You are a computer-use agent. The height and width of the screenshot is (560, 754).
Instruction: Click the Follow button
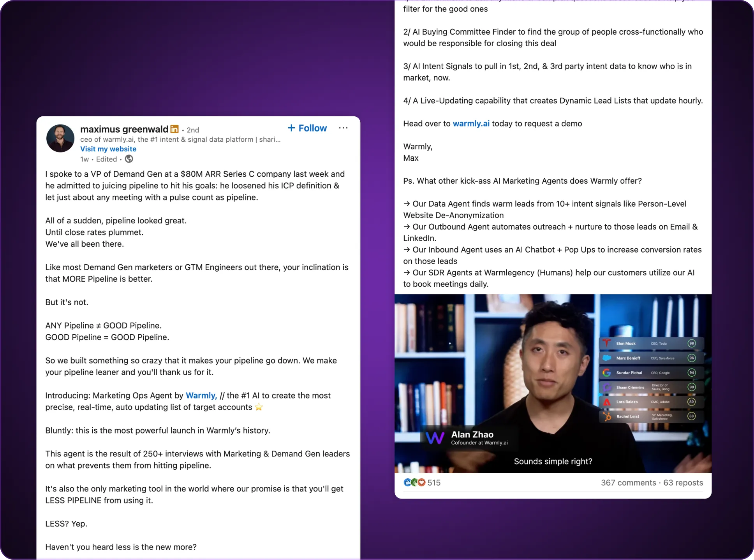point(307,128)
